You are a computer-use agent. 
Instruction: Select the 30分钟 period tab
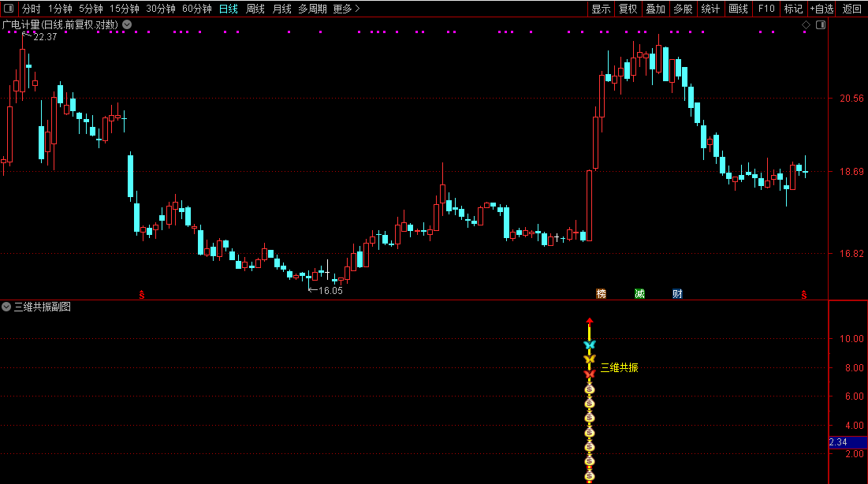click(x=161, y=9)
